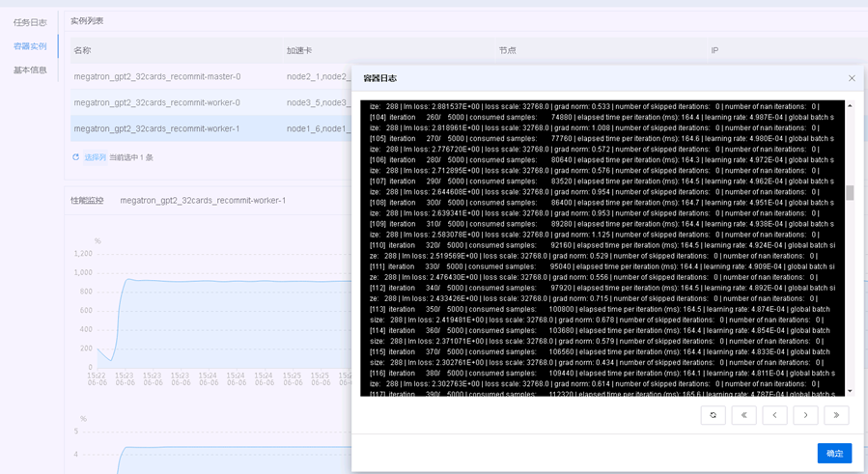Click the refresh icon beside 选择列
This screenshot has width=868, height=474.
pyautogui.click(x=76, y=157)
